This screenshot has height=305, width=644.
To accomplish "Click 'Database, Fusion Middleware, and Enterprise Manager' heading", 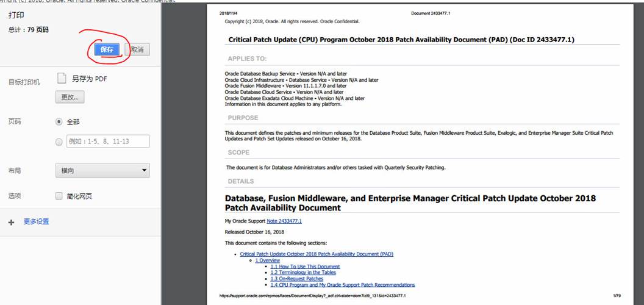I will click(410, 203).
